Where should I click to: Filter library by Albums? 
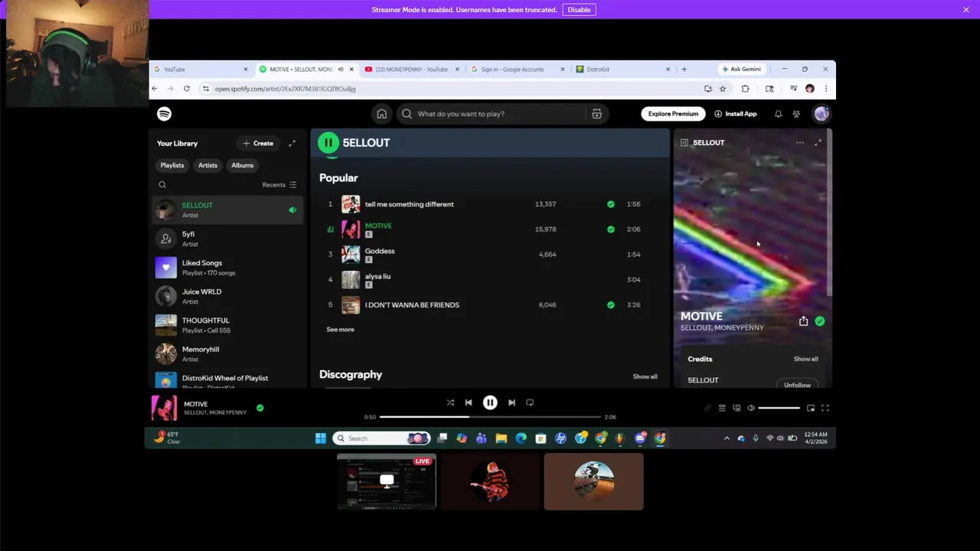tap(242, 165)
